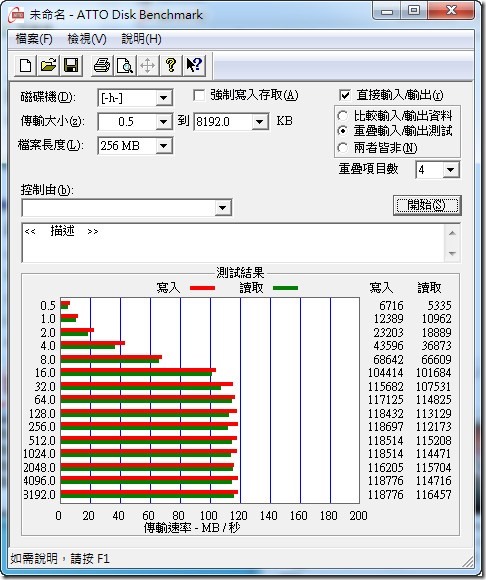
Task: Click read value 107531 for 32.0 row
Action: (x=433, y=387)
